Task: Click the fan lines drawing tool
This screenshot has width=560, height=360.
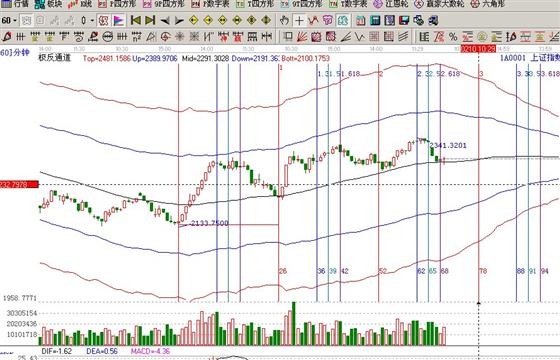Action: 302,36
